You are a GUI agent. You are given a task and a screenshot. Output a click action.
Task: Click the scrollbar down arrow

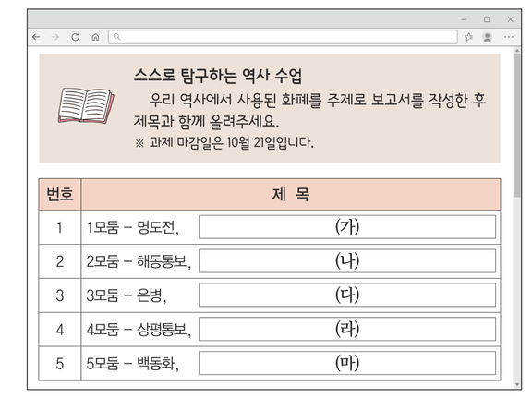[517, 384]
